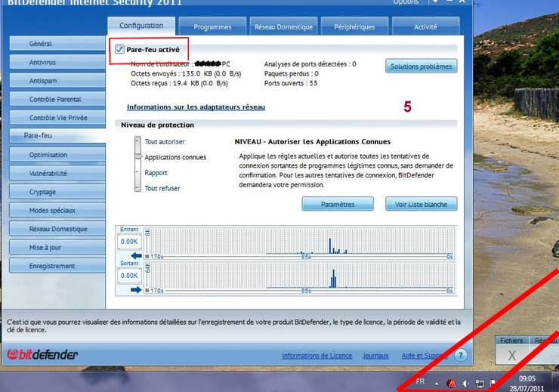Click the X button in the desktop widget

tap(512, 355)
